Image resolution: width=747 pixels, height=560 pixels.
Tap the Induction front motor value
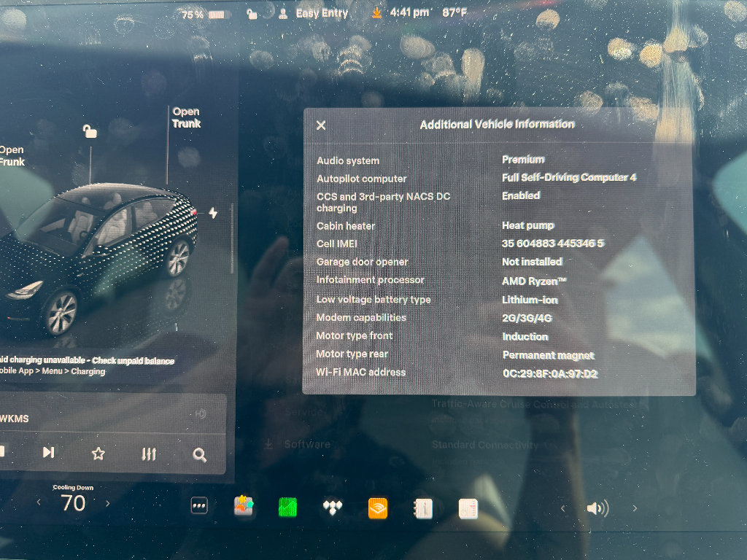point(525,337)
